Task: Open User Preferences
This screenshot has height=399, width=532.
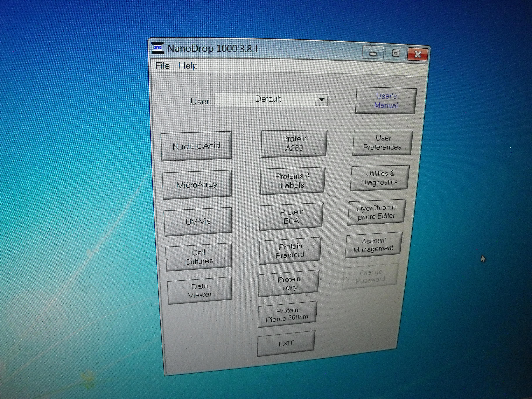Action: click(382, 143)
